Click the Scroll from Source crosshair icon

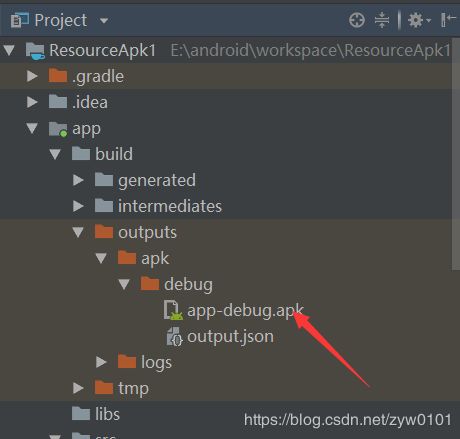click(357, 20)
